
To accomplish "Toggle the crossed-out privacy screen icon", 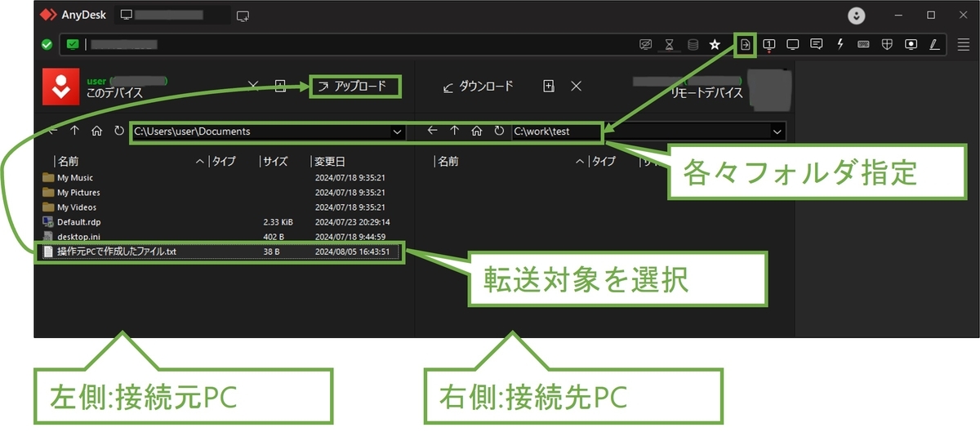I will (x=646, y=44).
